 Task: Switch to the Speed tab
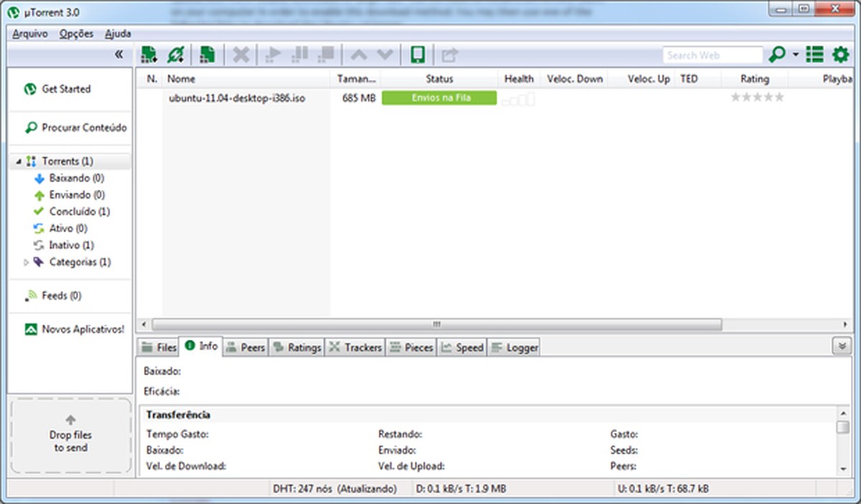[462, 348]
